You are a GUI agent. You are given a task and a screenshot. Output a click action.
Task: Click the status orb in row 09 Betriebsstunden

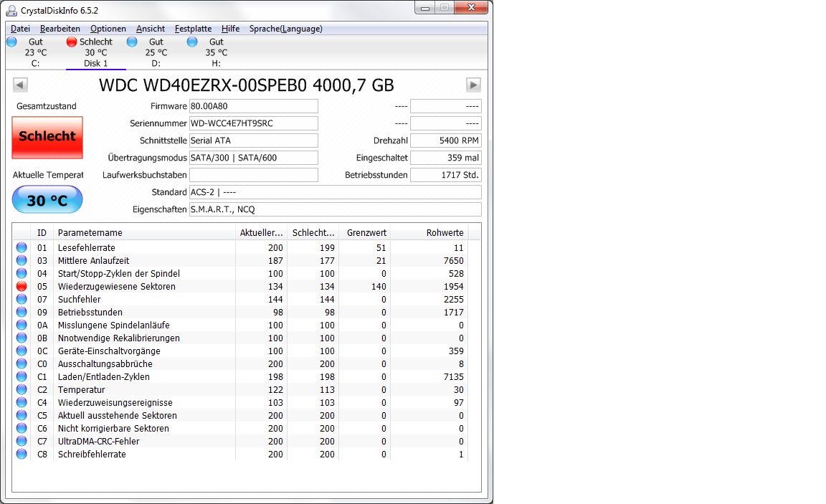point(22,312)
